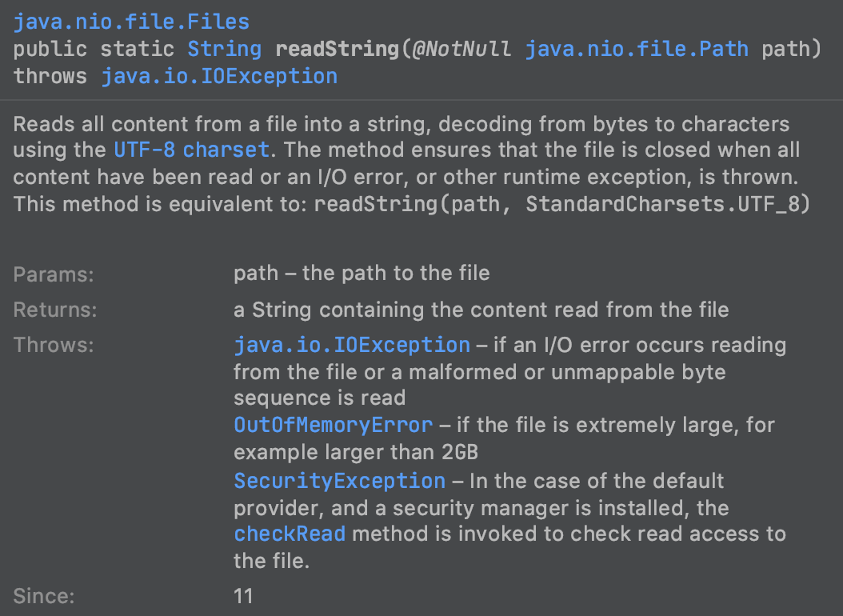Click the Params label
The width and height of the screenshot is (843, 616).
tap(54, 274)
